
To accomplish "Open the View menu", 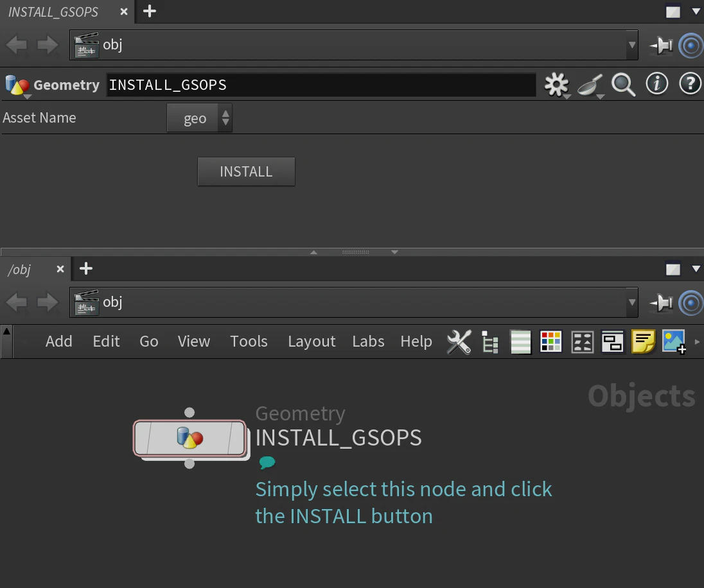I will point(193,342).
